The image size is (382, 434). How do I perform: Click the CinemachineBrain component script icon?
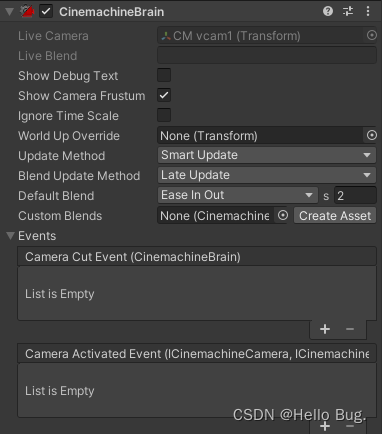27,11
